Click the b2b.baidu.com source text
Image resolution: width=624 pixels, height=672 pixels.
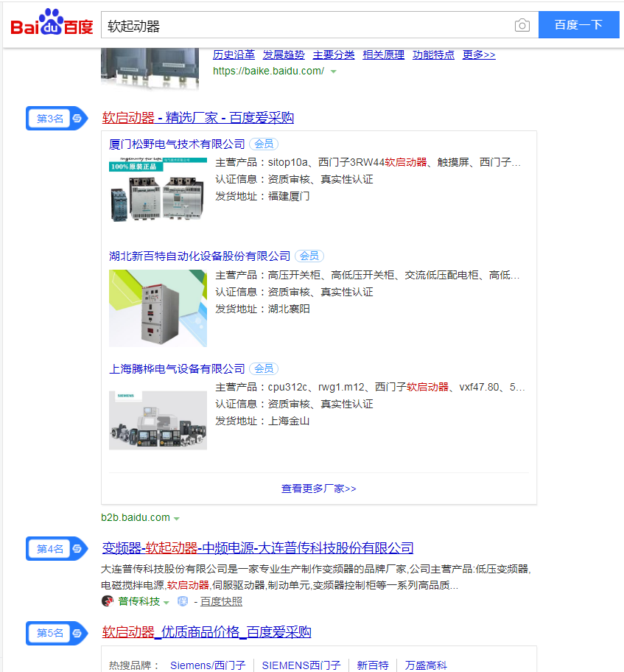(136, 518)
